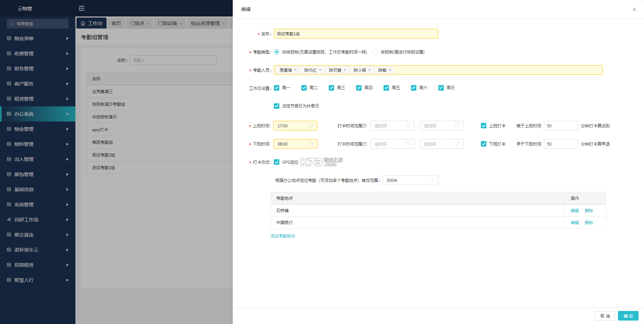
Task: Click 编辑 link for 石桥铺 row
Action: click(575, 211)
